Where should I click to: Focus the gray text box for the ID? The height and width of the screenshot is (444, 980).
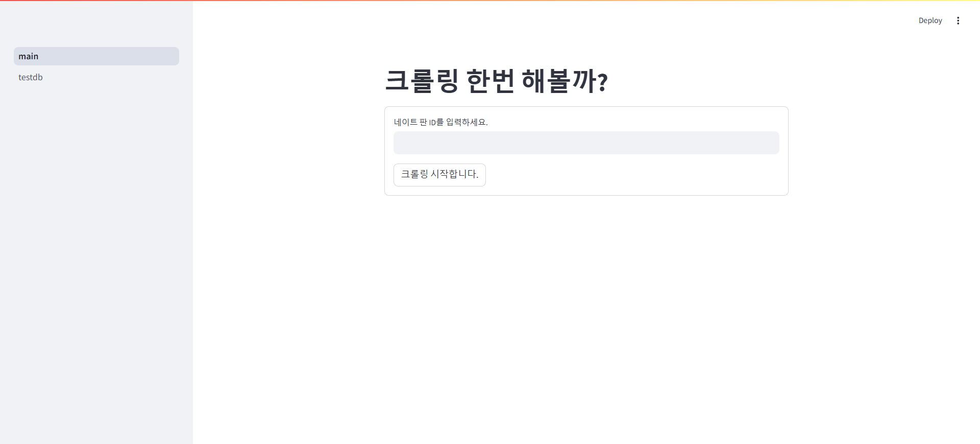[x=586, y=143]
